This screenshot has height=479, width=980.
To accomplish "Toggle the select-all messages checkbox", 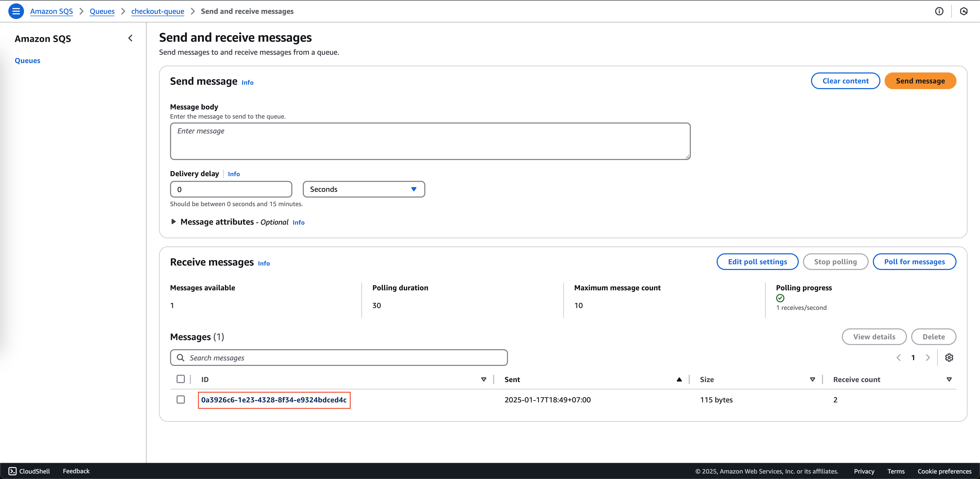I will pyautogui.click(x=181, y=379).
